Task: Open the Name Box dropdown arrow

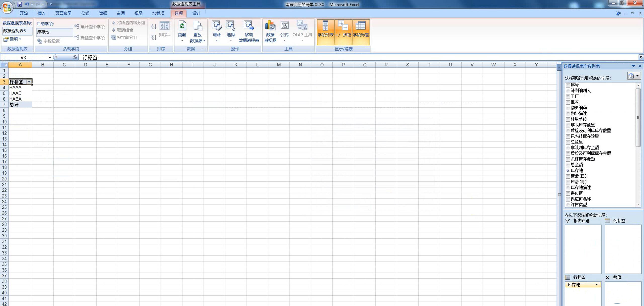Action: [50, 58]
